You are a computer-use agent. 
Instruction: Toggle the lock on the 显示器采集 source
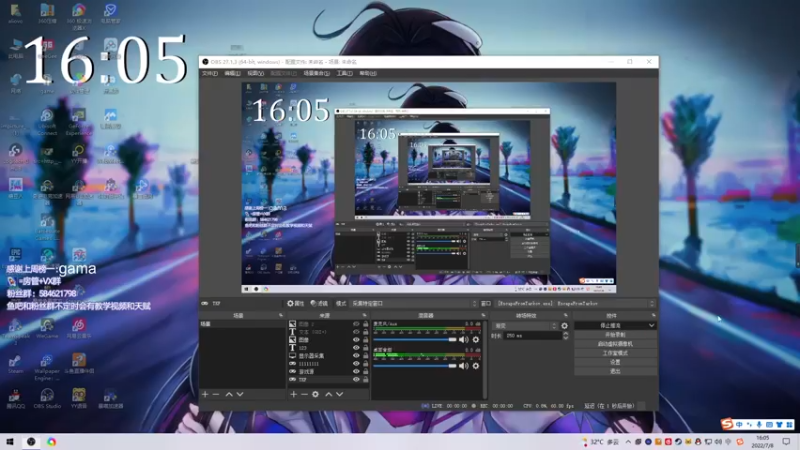point(365,356)
